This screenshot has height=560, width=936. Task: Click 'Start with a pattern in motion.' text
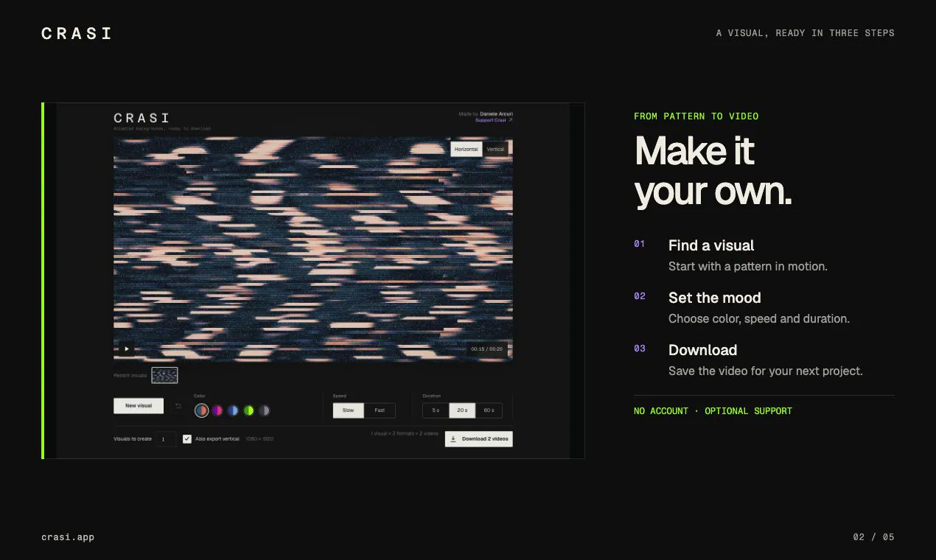coord(748,267)
